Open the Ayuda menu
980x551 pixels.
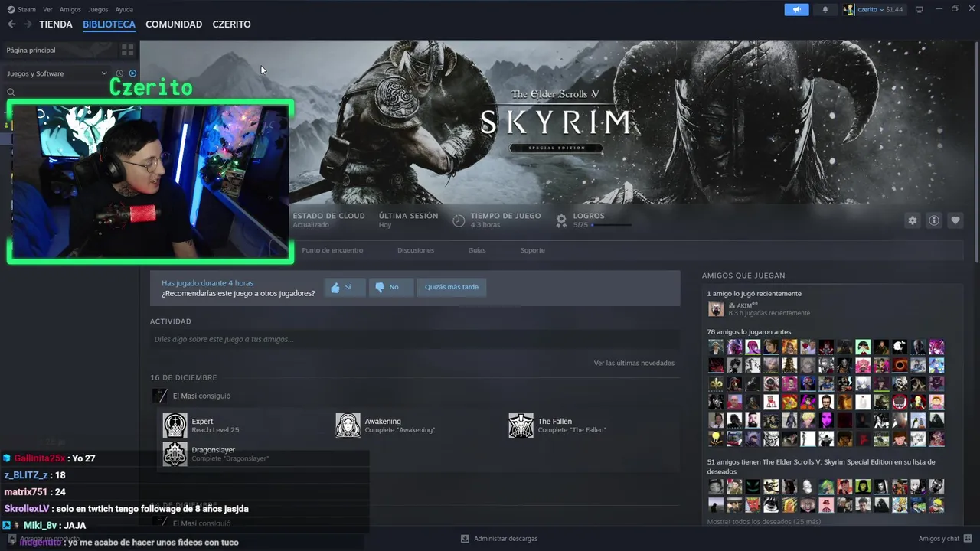click(124, 9)
